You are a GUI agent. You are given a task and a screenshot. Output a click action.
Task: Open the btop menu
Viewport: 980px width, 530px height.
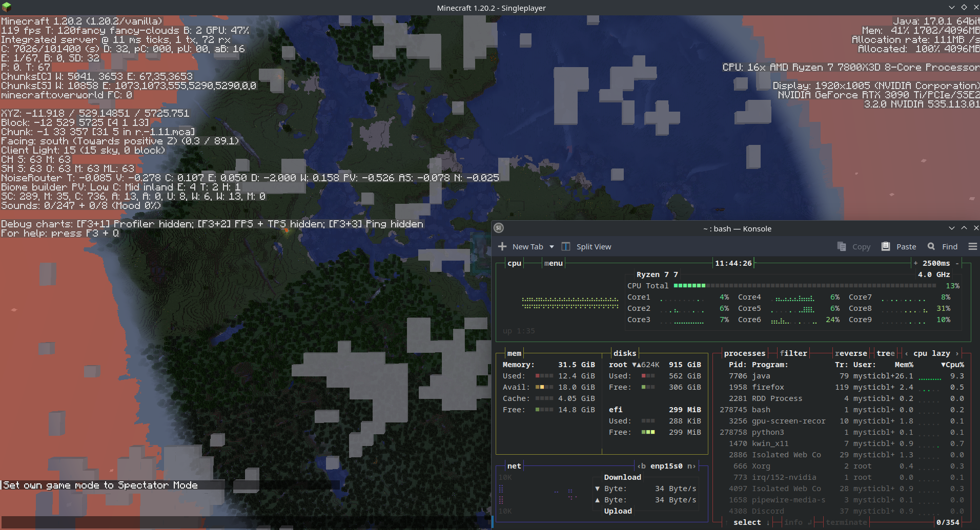point(553,263)
